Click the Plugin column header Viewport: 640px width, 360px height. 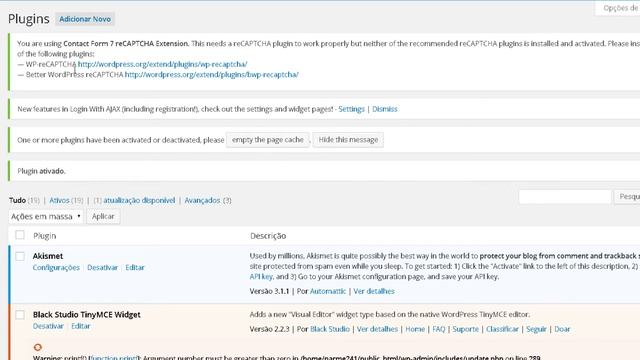pos(44,236)
